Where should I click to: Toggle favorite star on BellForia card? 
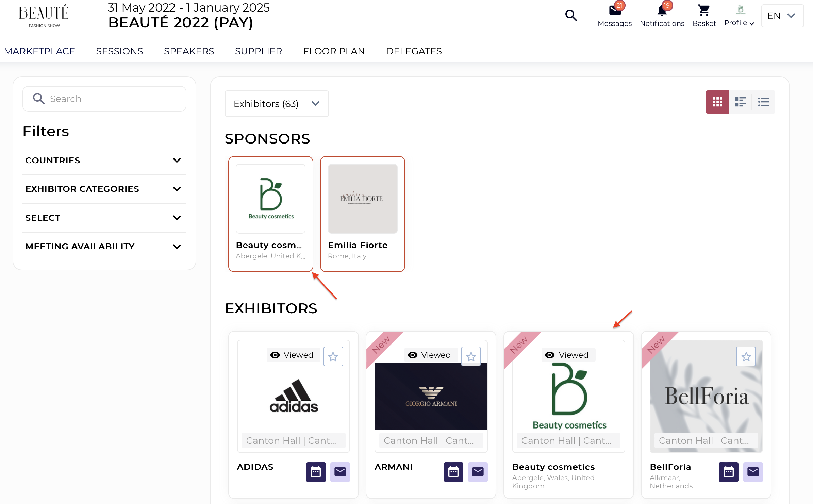(746, 356)
